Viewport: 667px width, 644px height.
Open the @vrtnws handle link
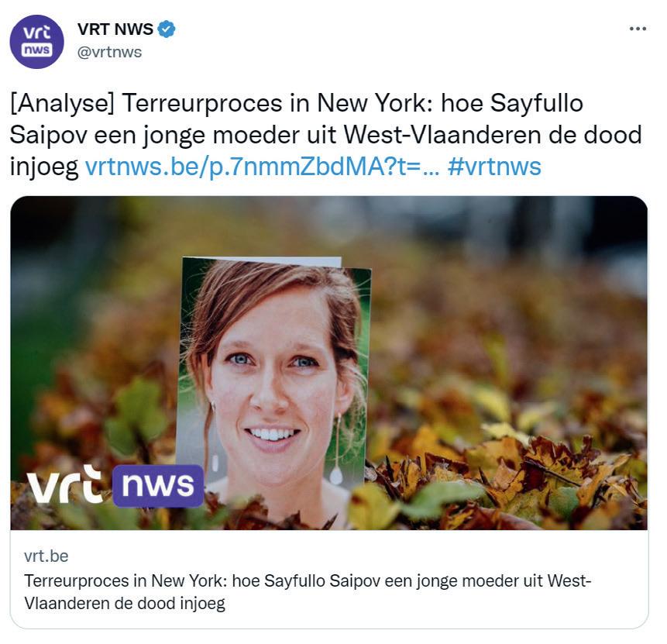pos(109,53)
